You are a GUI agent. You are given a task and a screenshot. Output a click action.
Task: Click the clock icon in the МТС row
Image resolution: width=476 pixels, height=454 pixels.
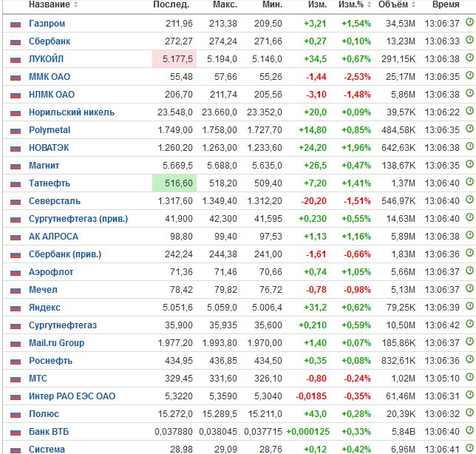[x=469, y=377]
